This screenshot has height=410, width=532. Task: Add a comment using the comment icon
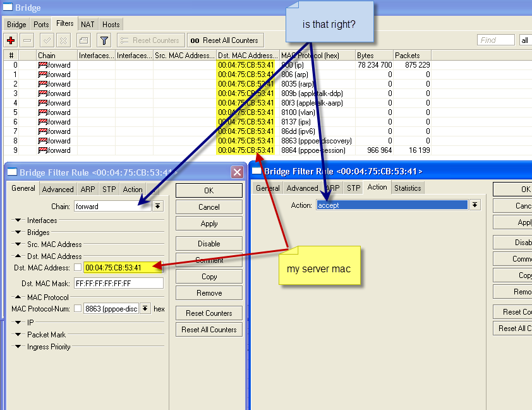pyautogui.click(x=83, y=40)
